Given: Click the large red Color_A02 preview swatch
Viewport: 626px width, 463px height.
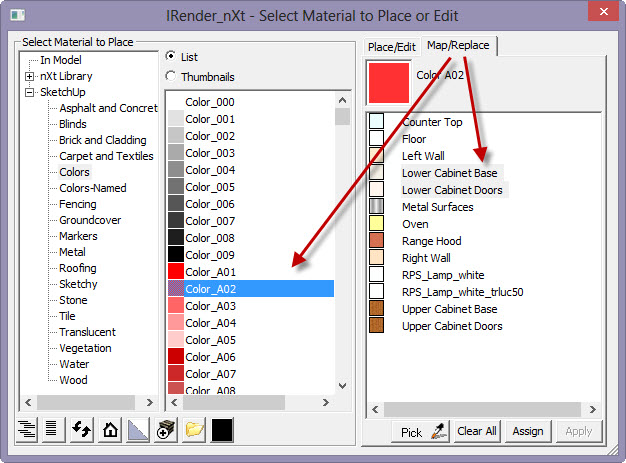Looking at the screenshot, I should coord(389,82).
